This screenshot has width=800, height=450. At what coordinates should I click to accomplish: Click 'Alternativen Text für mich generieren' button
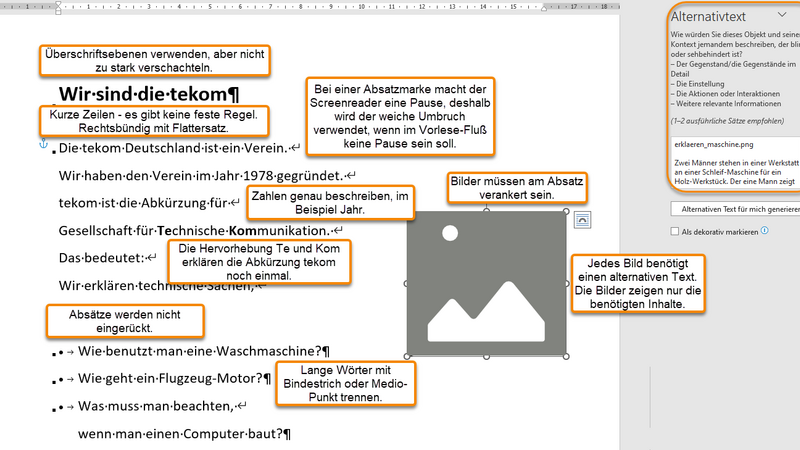tap(733, 208)
